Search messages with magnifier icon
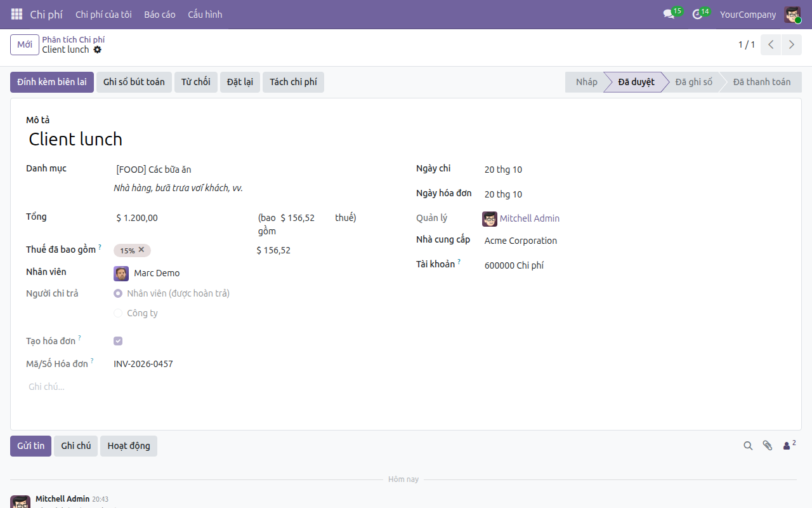Screen dimensions: 812x508 (x=748, y=446)
